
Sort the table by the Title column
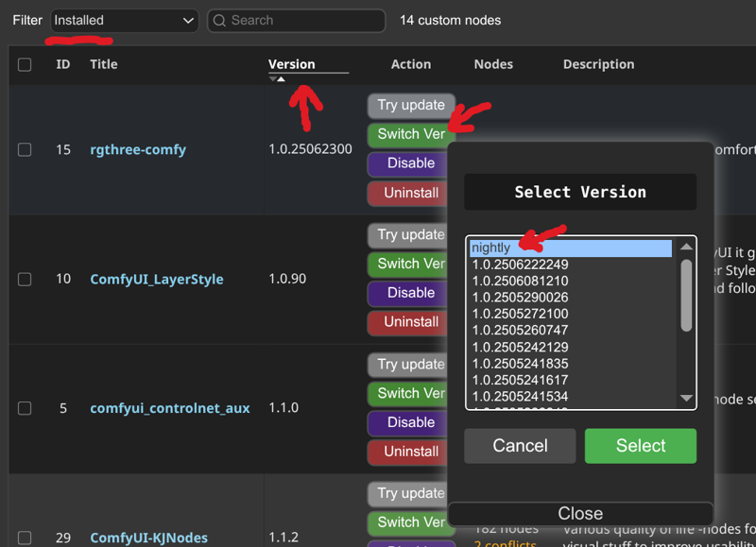[104, 64]
